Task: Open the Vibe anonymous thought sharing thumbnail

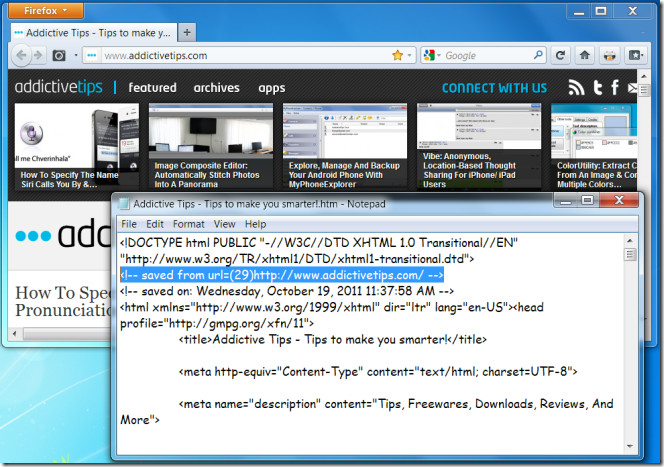Action: click(x=479, y=146)
